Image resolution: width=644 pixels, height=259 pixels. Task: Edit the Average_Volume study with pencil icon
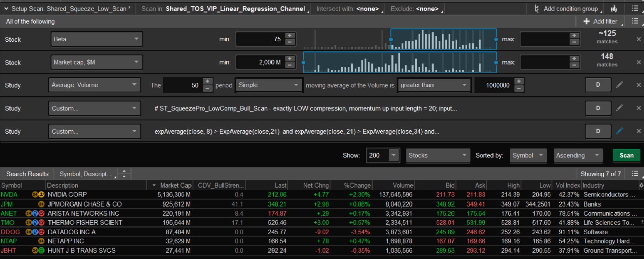[619, 85]
